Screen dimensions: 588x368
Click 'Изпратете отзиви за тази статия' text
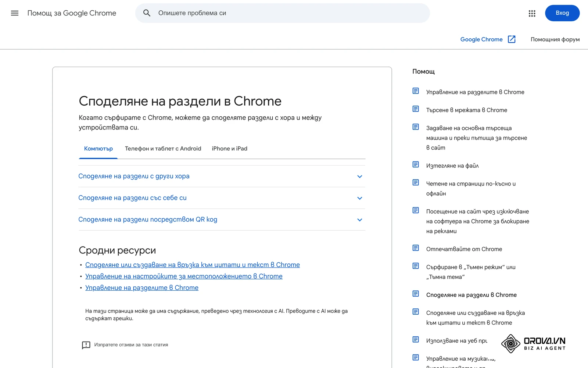tap(131, 345)
